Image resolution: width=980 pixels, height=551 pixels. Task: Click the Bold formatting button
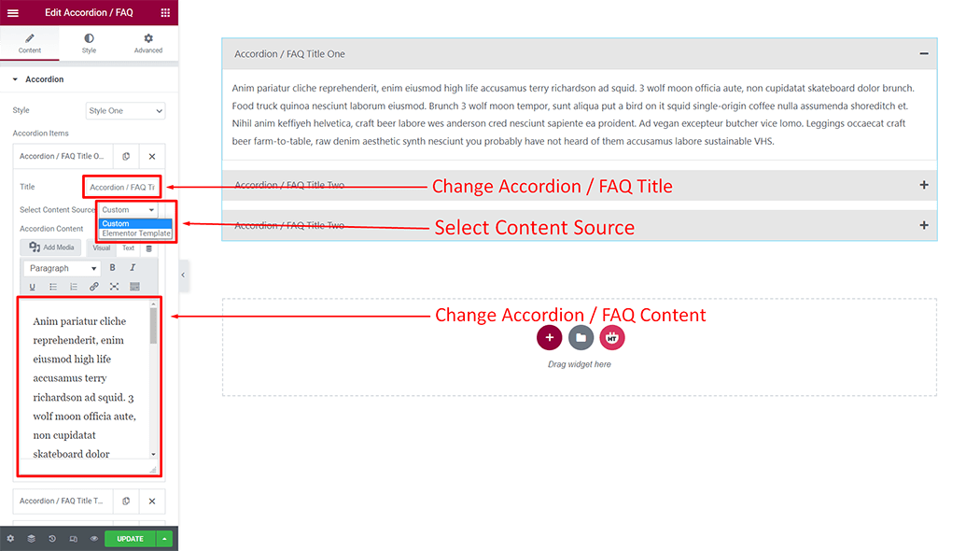[113, 268]
